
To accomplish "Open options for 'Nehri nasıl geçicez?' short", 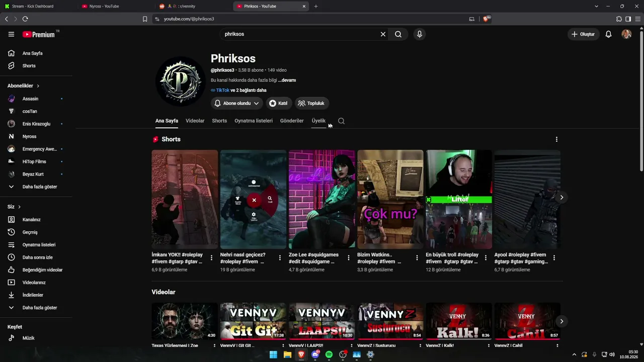I will (x=280, y=258).
